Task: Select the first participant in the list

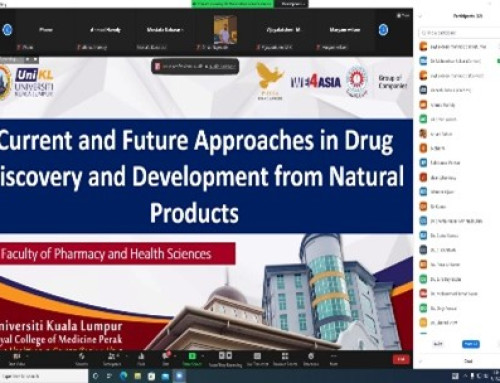Action: click(x=457, y=47)
